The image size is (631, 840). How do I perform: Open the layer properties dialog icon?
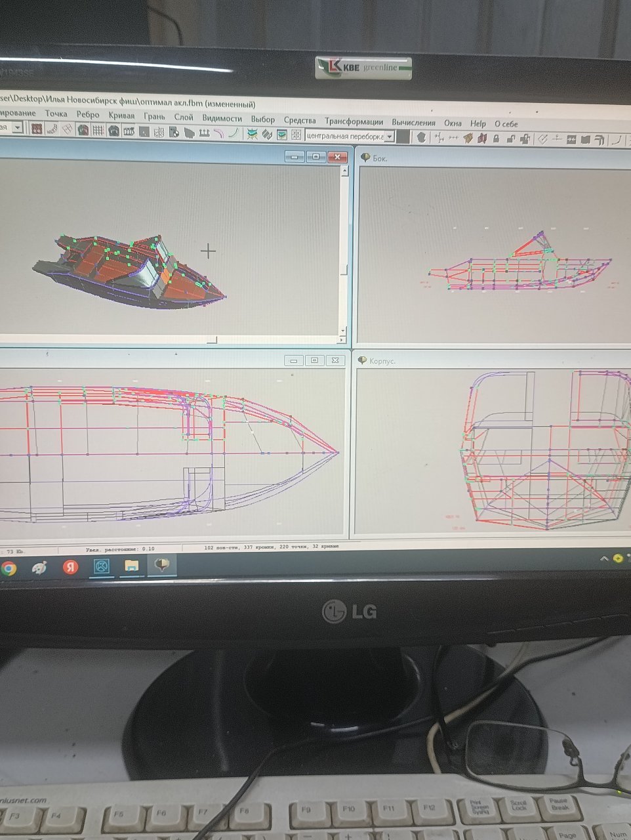tap(282, 135)
